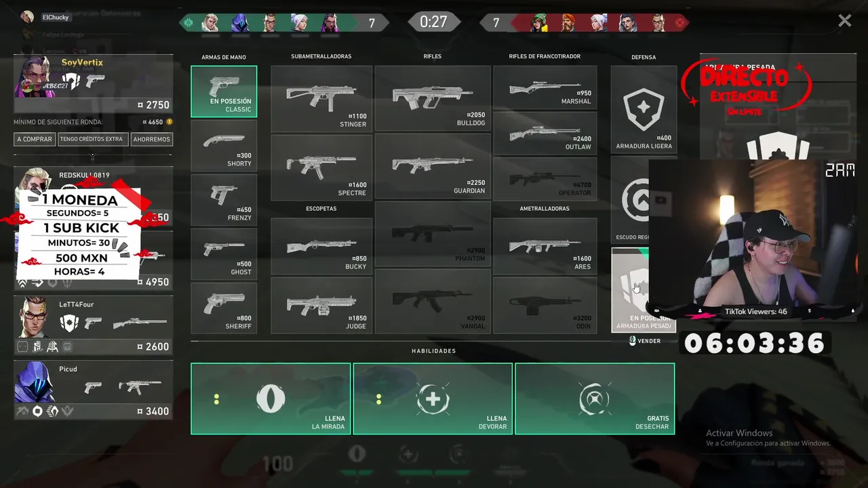This screenshot has width=868, height=488.
Task: Close the buy menu with X
Action: pyautogui.click(x=844, y=21)
